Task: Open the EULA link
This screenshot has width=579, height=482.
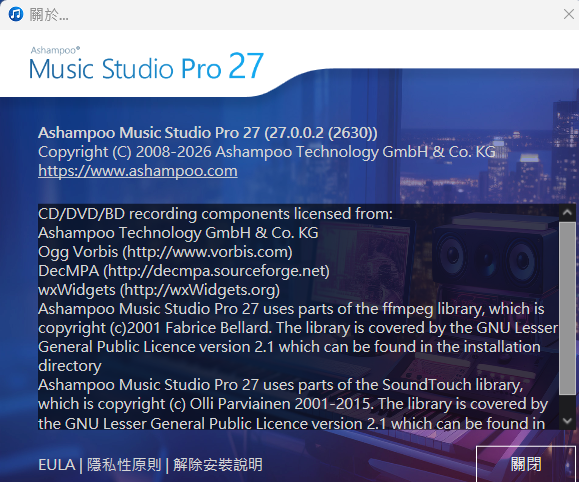Action: pyautogui.click(x=56, y=465)
